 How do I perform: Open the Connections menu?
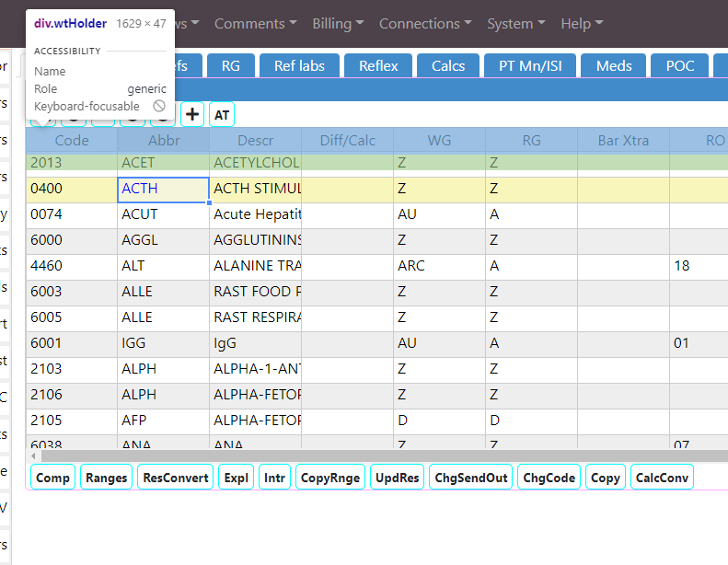pos(425,24)
